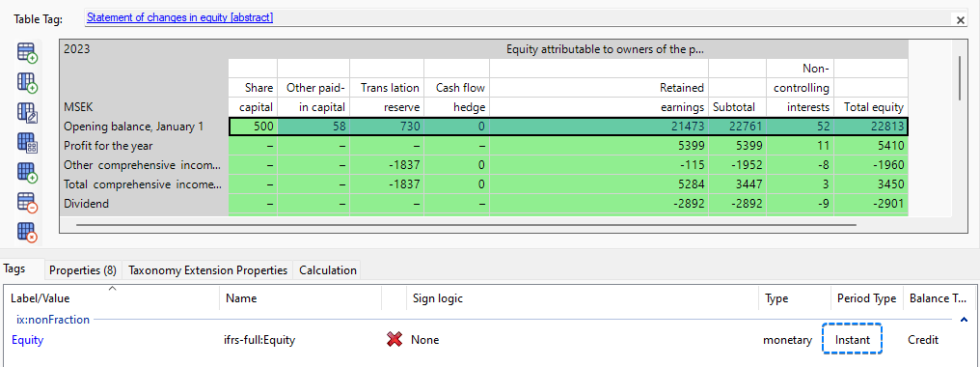Close the Table Tag field with X
The height and width of the screenshot is (367, 980).
[x=961, y=20]
